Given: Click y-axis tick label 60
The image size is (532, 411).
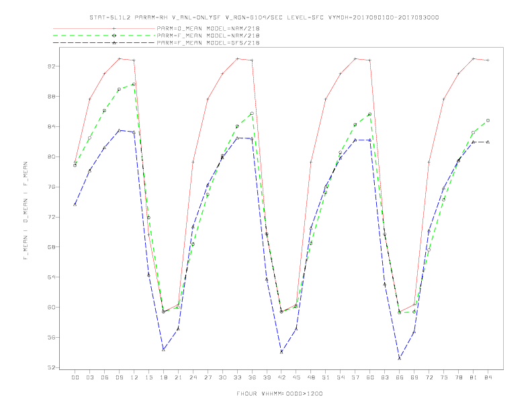Looking at the screenshot, I should coord(52,307).
